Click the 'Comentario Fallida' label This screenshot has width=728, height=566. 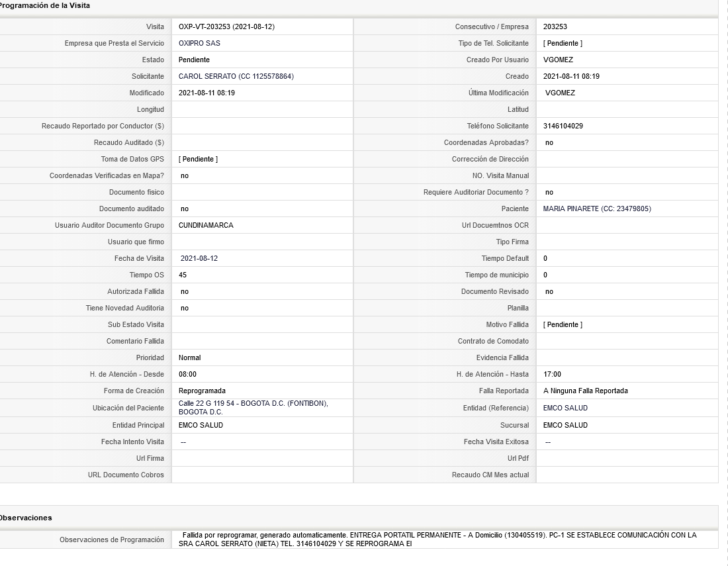click(x=135, y=342)
